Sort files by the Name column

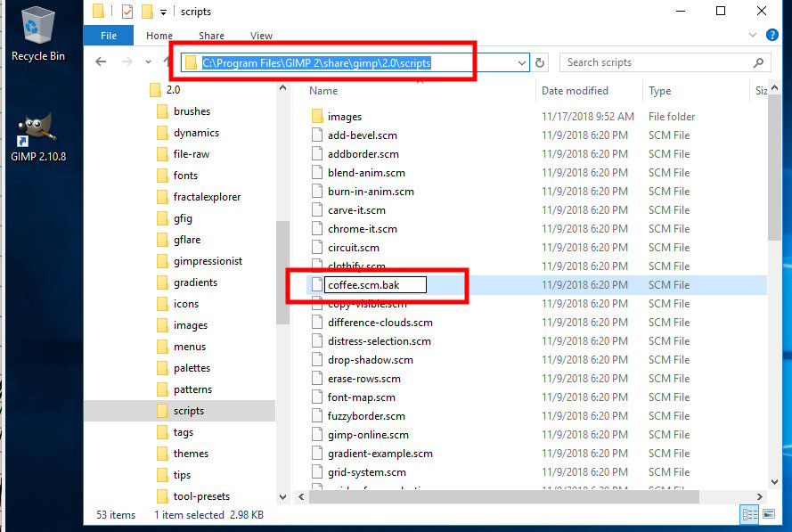coord(323,90)
